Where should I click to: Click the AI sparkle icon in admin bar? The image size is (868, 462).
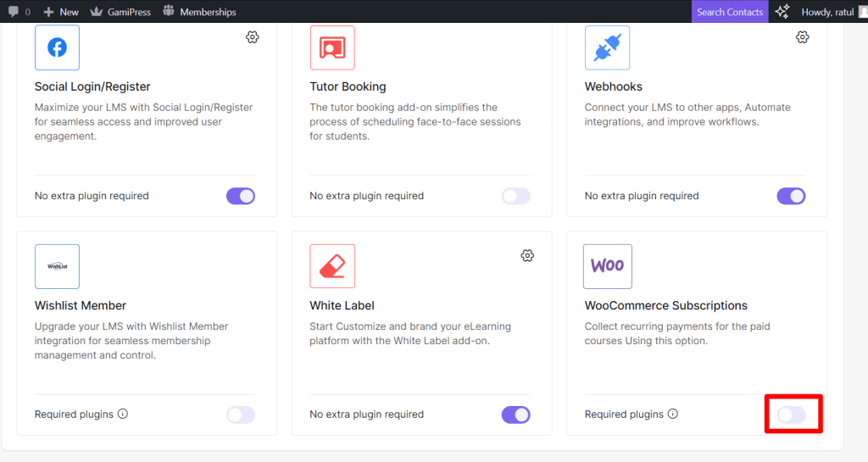coord(782,12)
